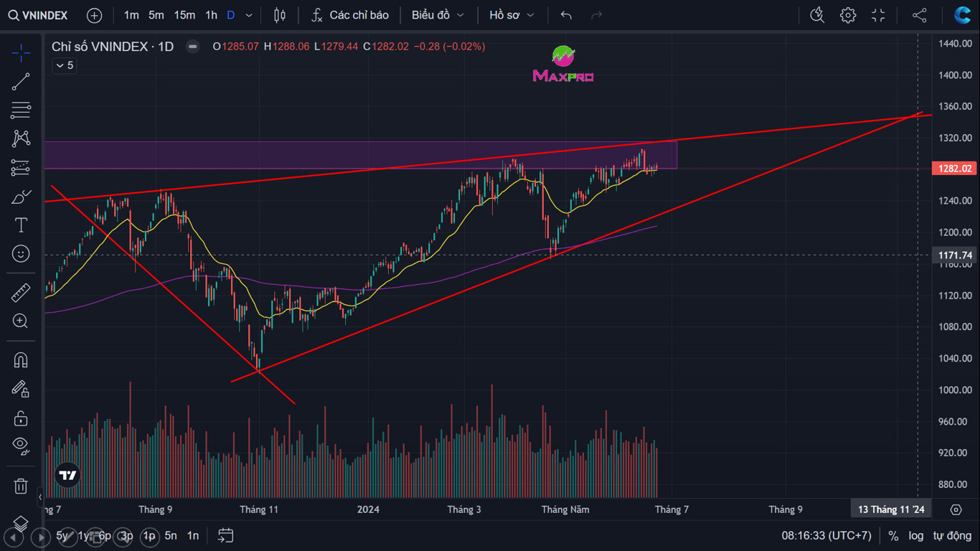Select the ruler measure tool
Viewport: 980px width, 551px height.
(x=21, y=293)
